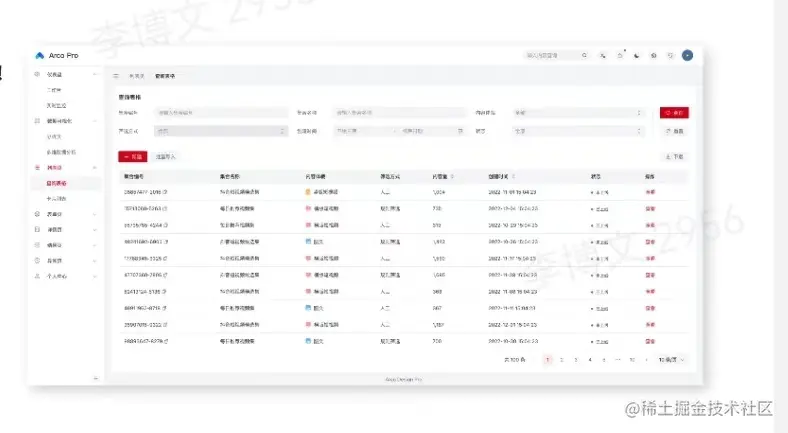Click the sort arrows on 创建时间 column
Viewport: 788px width, 433px height.
click(513, 177)
